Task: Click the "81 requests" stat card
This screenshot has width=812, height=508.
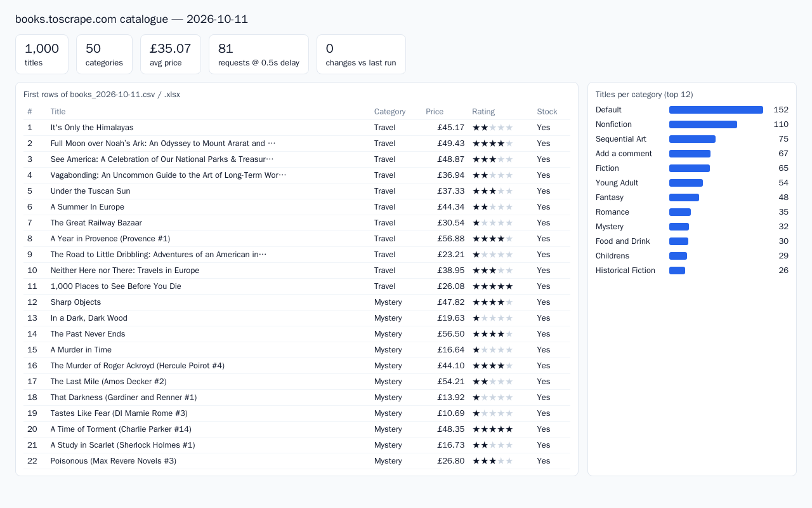Action: coord(259,55)
